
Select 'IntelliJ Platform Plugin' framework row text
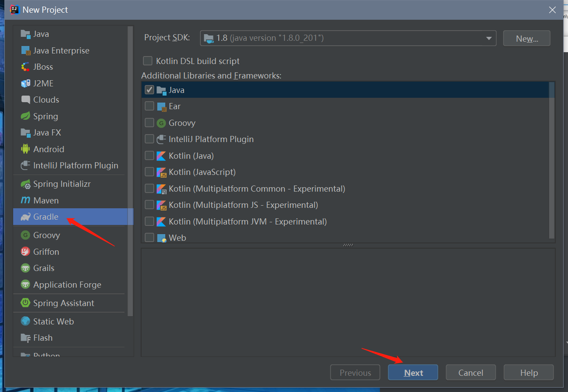pos(211,139)
